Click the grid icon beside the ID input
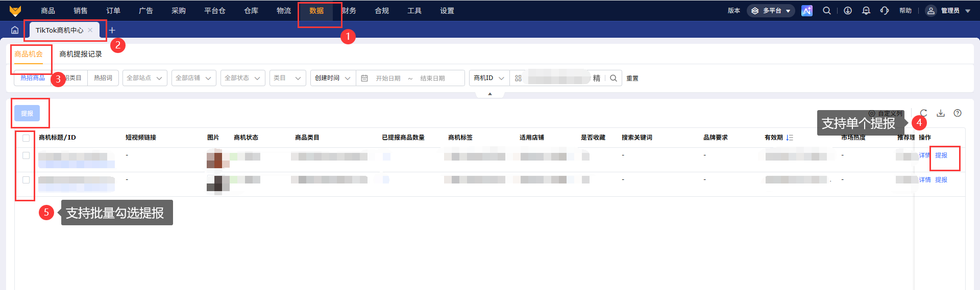This screenshot has width=980, height=290. click(x=518, y=78)
